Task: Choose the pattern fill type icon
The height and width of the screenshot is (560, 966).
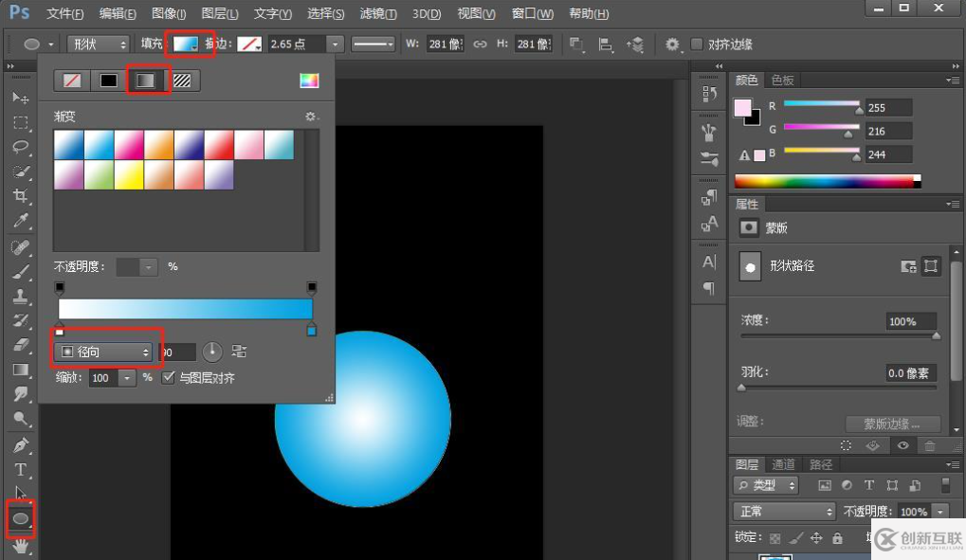Action: click(182, 81)
